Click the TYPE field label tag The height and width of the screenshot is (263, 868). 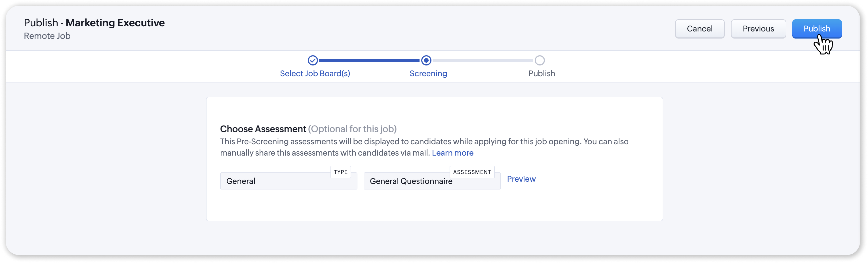[340, 172]
